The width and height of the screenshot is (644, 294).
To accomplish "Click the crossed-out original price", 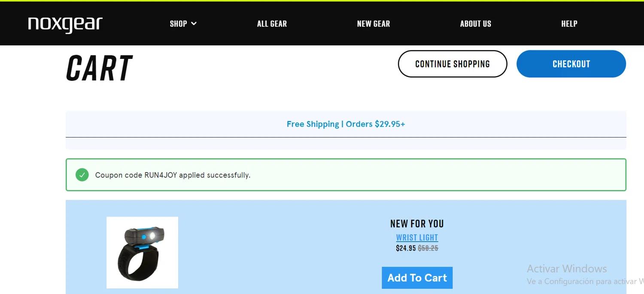I will point(428,248).
